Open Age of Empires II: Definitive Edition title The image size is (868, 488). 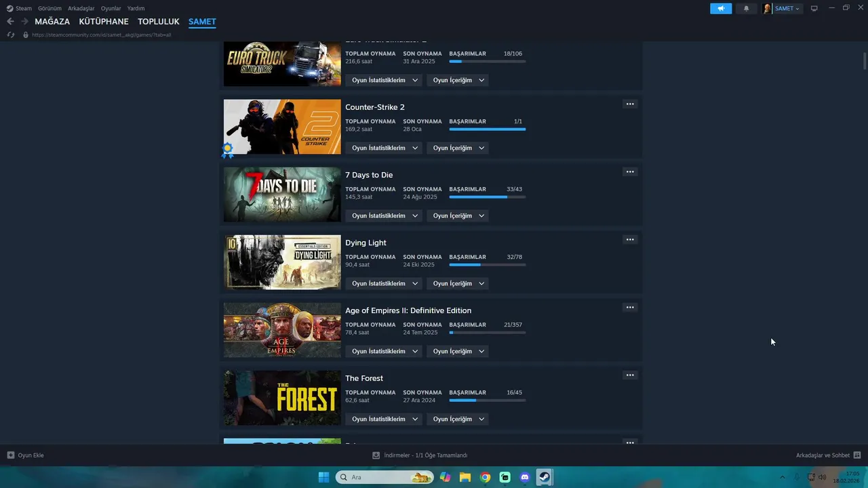tap(408, 310)
